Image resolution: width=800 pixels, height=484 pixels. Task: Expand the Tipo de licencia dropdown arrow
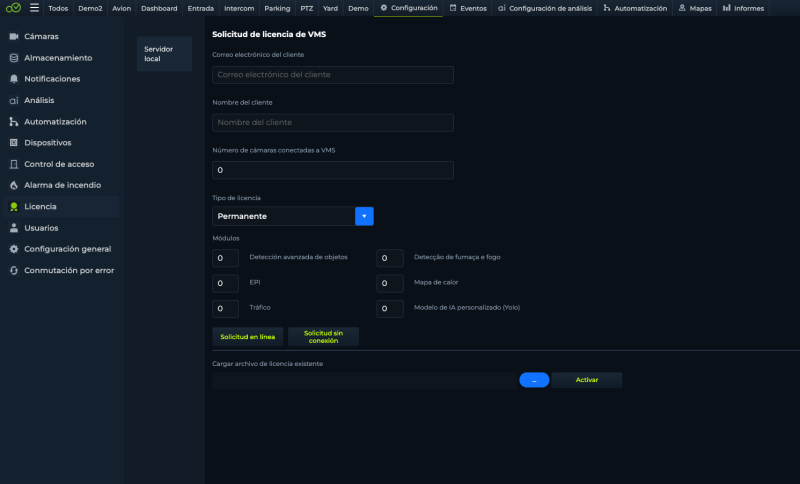364,216
